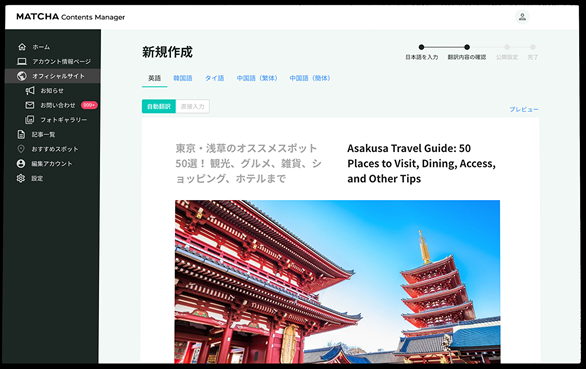Open おすすめスポット location pin icon
This screenshot has width=586, height=369.
pos(21,149)
